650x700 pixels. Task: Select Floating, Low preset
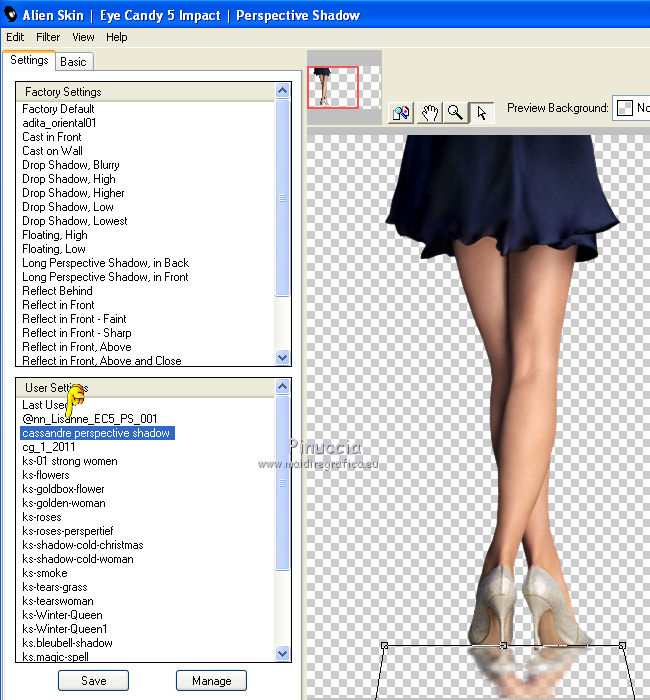54,249
